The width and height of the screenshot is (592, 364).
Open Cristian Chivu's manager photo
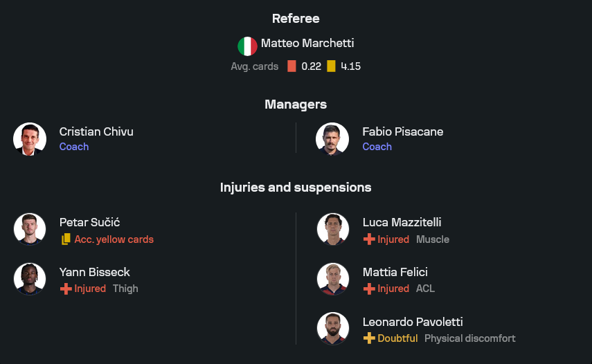click(30, 139)
